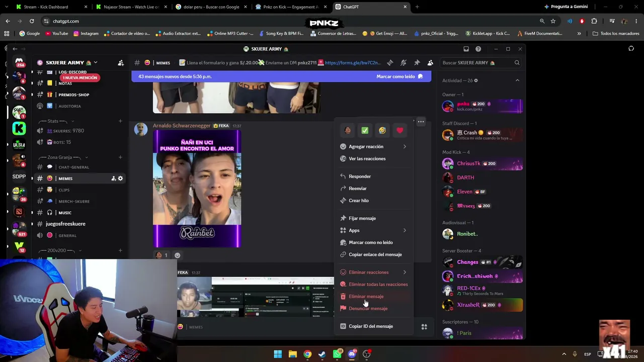Toggle the member list icon in header

pyautogui.click(x=430, y=63)
